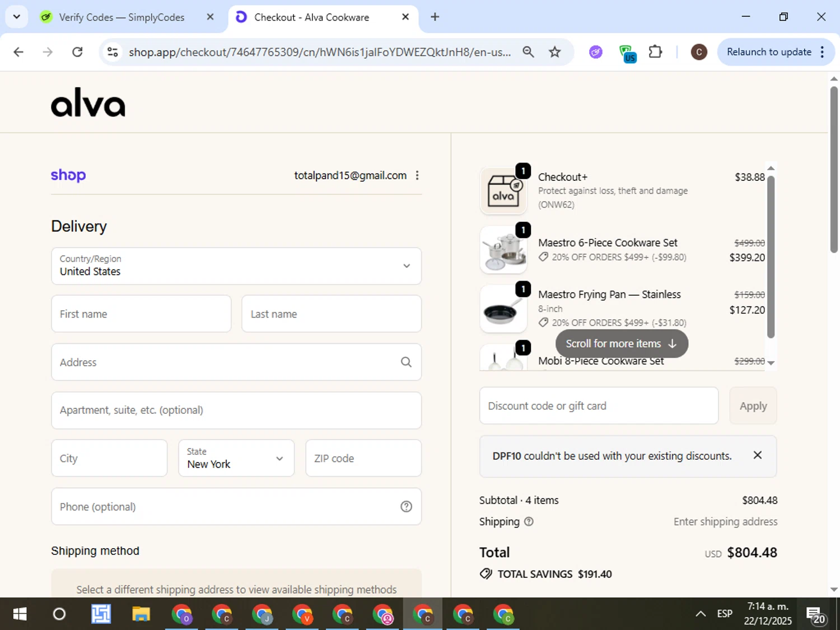This screenshot has width=840, height=630.
Task: Click the browser Back arrow
Action: point(18,52)
